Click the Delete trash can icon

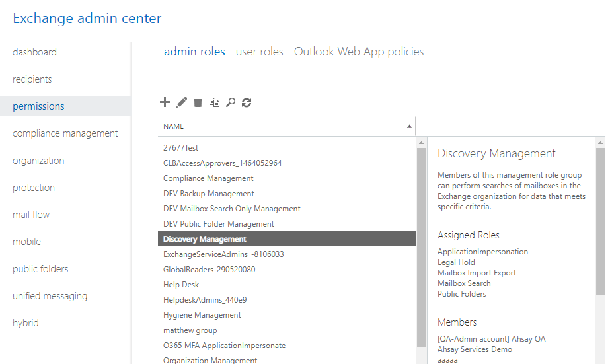point(198,102)
